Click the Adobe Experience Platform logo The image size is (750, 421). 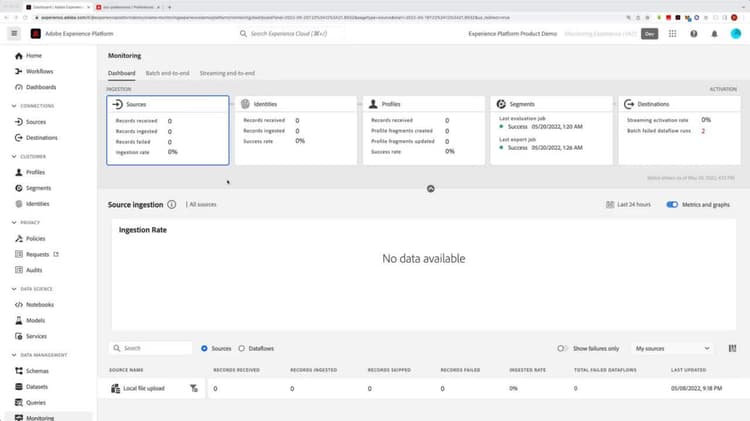tap(35, 33)
